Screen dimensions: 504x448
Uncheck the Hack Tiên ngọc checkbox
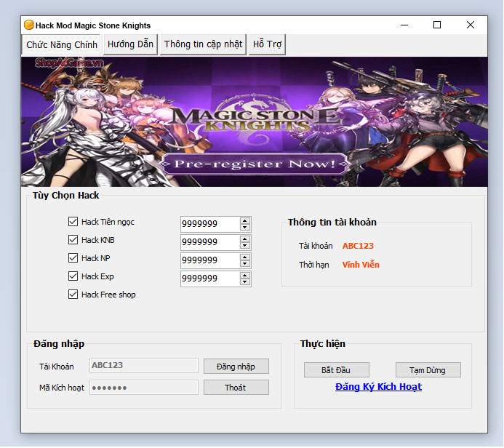point(73,221)
